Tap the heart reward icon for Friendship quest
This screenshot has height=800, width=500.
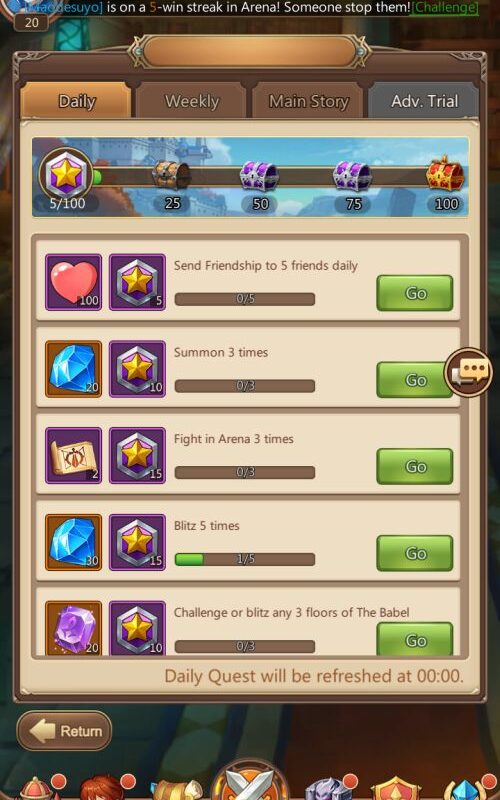[73, 282]
